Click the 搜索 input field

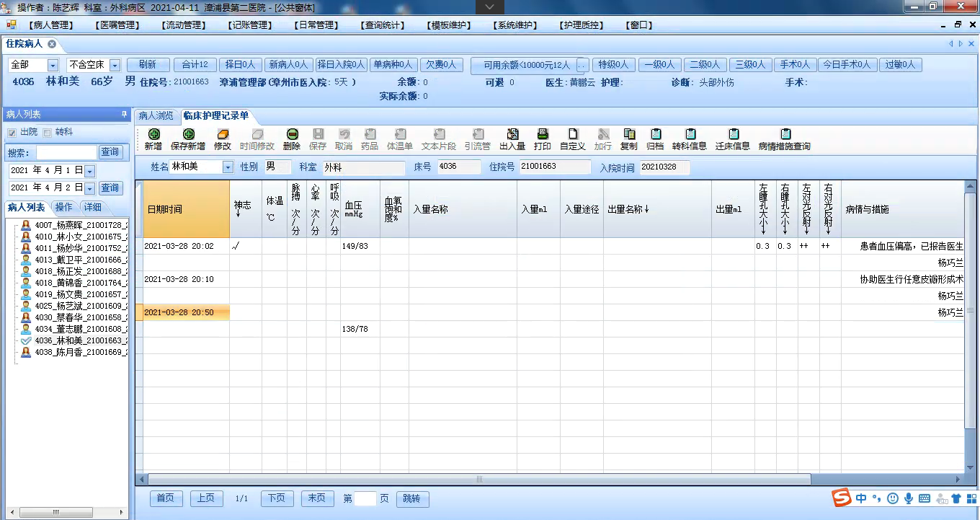click(x=66, y=152)
